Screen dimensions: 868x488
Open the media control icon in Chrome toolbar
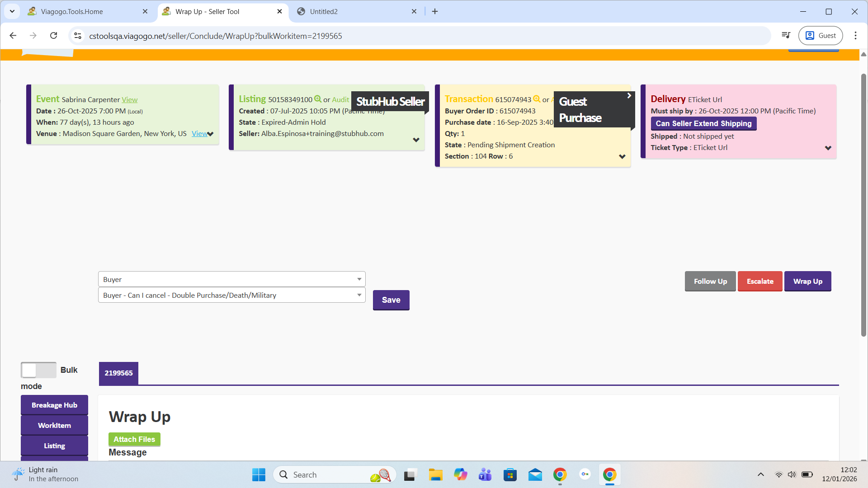tap(786, 36)
